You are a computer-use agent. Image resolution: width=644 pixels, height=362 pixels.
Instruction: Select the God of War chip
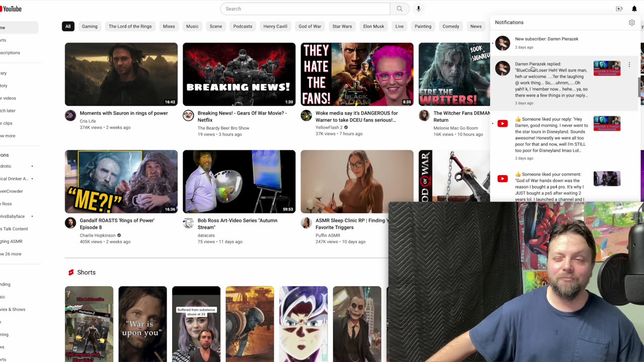pos(310,26)
